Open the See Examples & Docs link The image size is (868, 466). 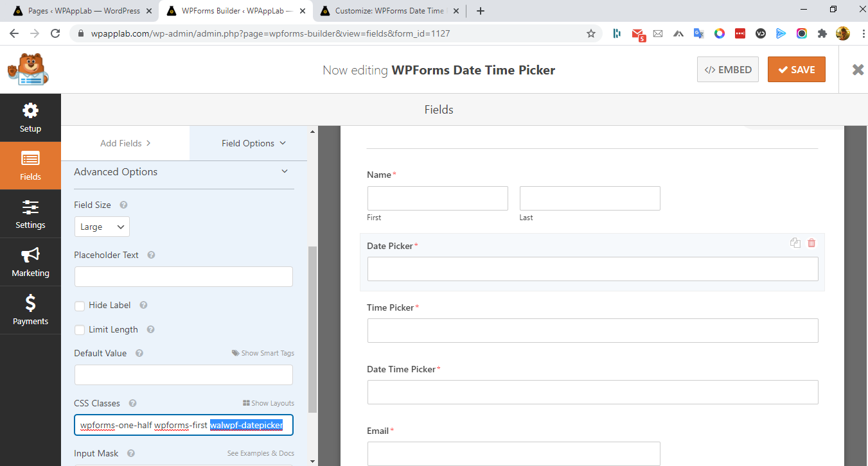[x=261, y=454]
